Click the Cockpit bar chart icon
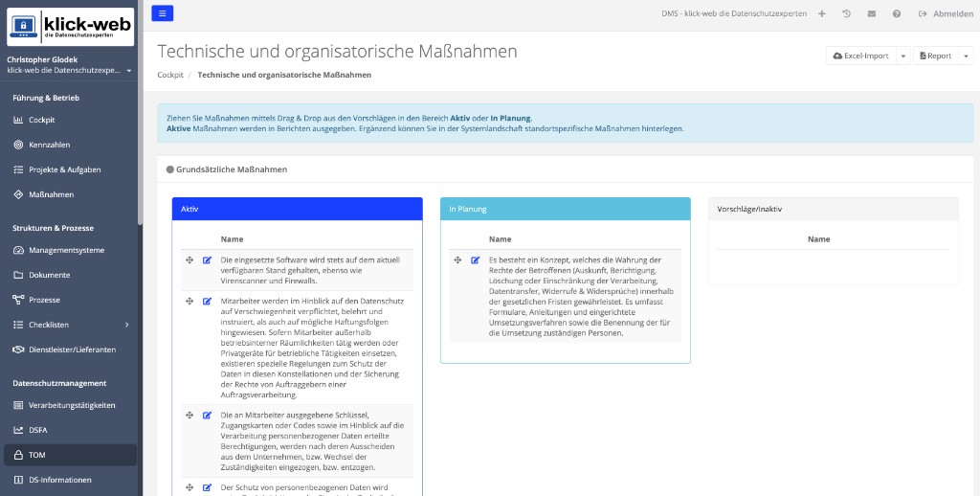The image size is (980, 496). click(x=18, y=120)
